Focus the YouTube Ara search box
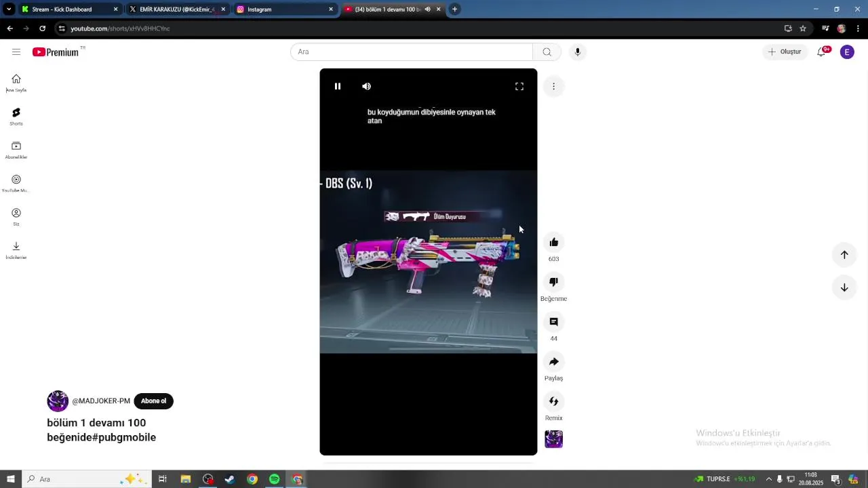Screen dimensions: 868x488 tap(412, 52)
